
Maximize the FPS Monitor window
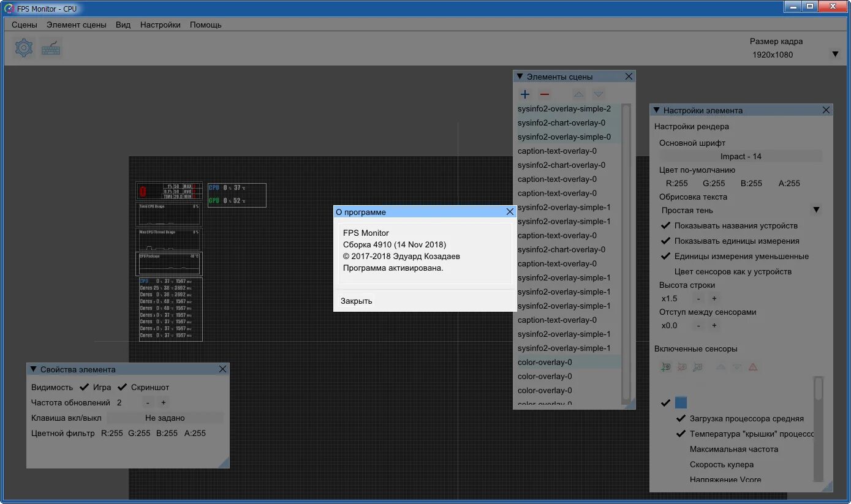point(810,6)
